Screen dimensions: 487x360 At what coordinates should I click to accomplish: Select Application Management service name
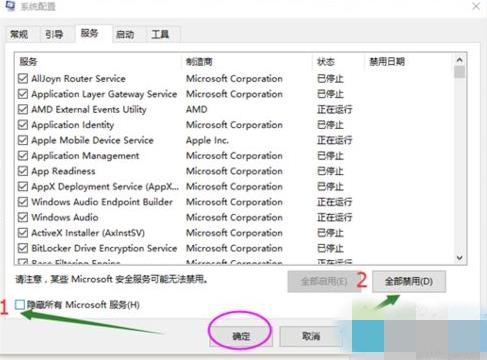(x=85, y=156)
